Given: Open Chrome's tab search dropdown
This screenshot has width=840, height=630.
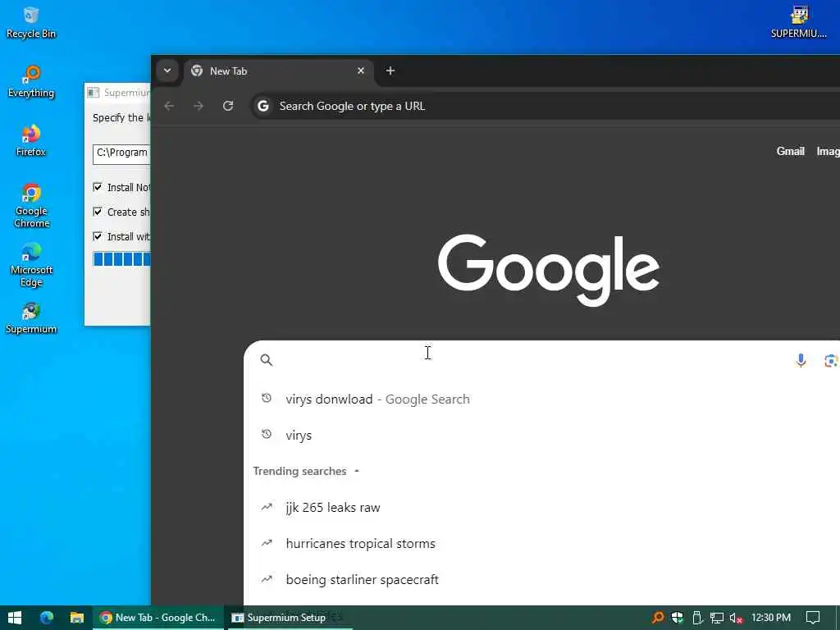Looking at the screenshot, I should click(x=167, y=71).
